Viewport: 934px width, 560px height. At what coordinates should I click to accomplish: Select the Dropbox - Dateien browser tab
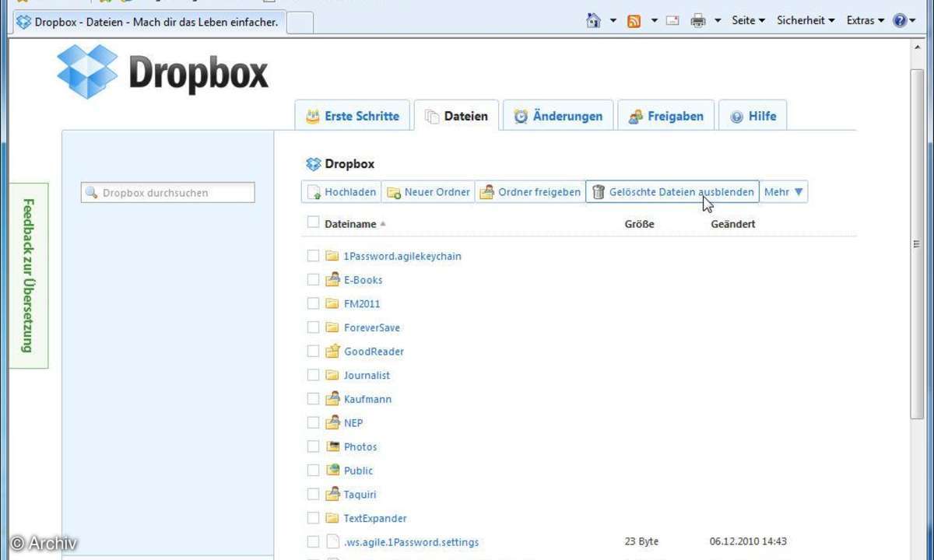[x=148, y=22]
